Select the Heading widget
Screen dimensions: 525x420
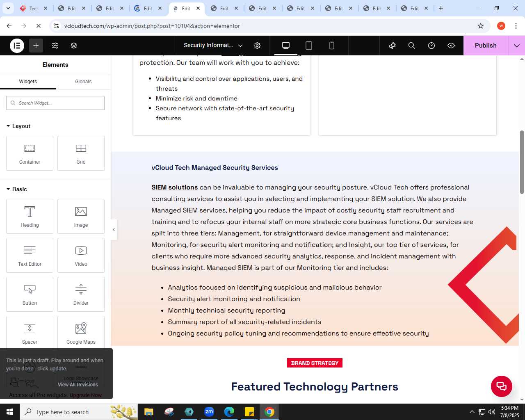coord(30,217)
